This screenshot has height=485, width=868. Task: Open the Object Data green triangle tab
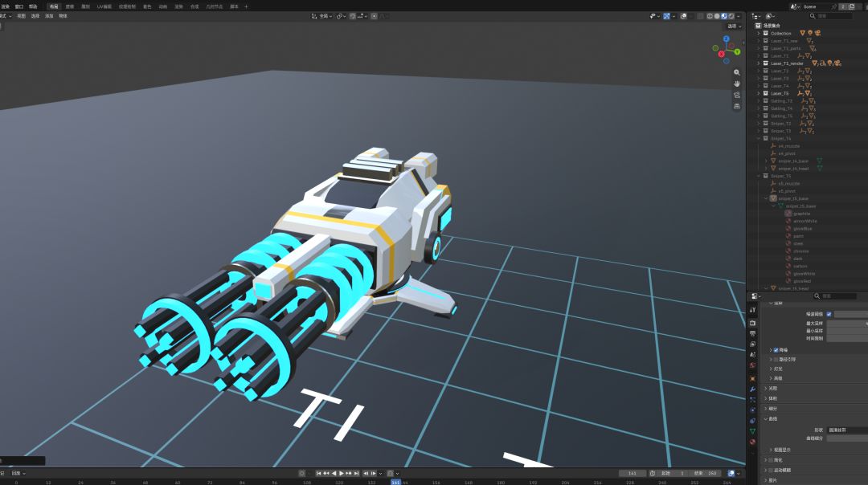[x=752, y=431]
